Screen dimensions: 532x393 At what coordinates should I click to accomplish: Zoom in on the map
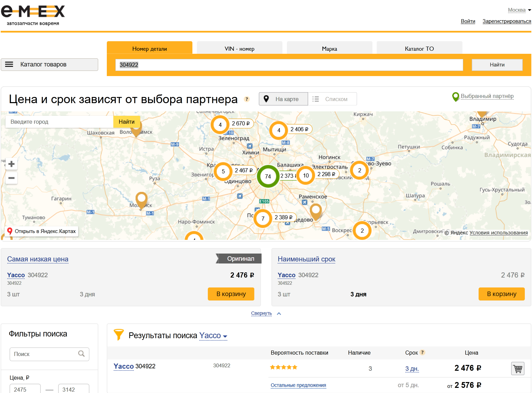pyautogui.click(x=11, y=164)
